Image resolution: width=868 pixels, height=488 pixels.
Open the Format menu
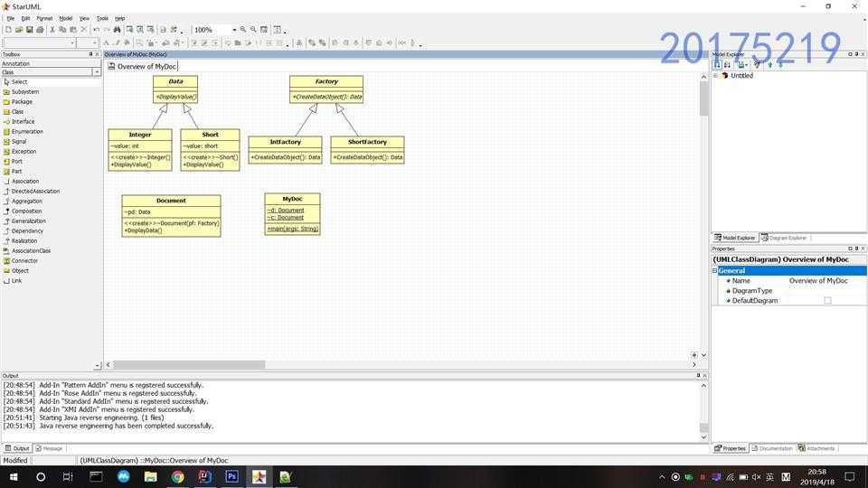pos(44,18)
